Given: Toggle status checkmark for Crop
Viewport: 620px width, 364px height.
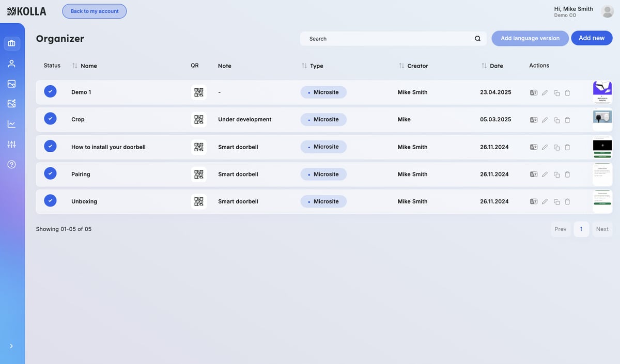Looking at the screenshot, I should click(x=50, y=119).
